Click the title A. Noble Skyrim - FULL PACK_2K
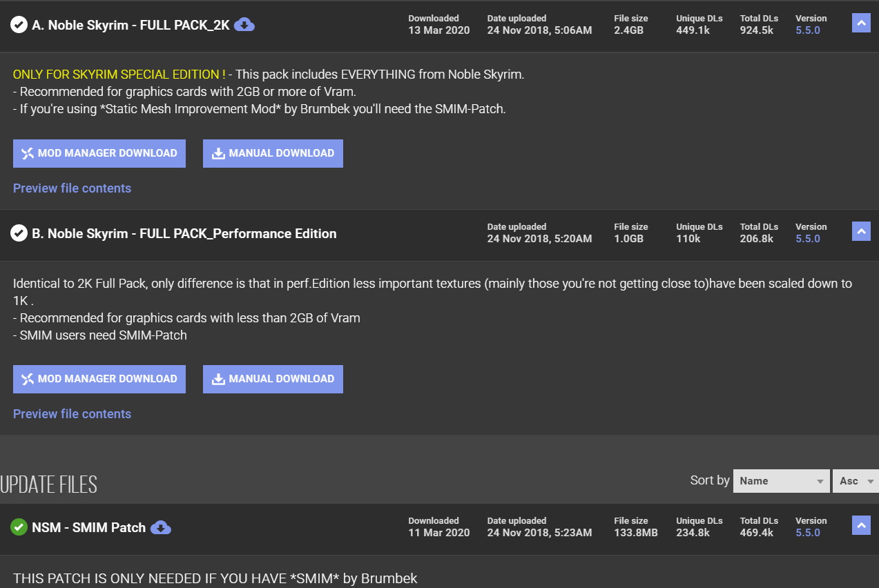The width and height of the screenshot is (879, 588). click(x=131, y=26)
